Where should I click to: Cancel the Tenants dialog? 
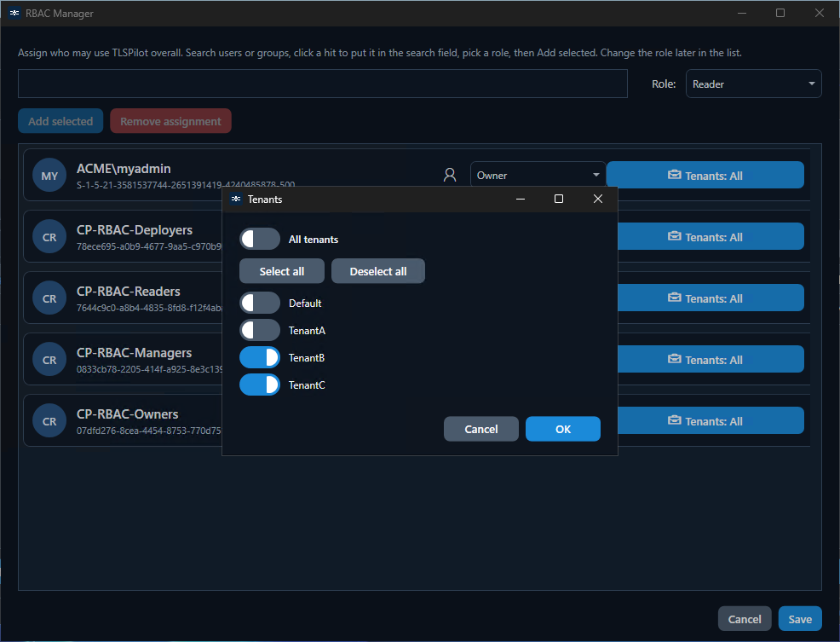pos(481,429)
